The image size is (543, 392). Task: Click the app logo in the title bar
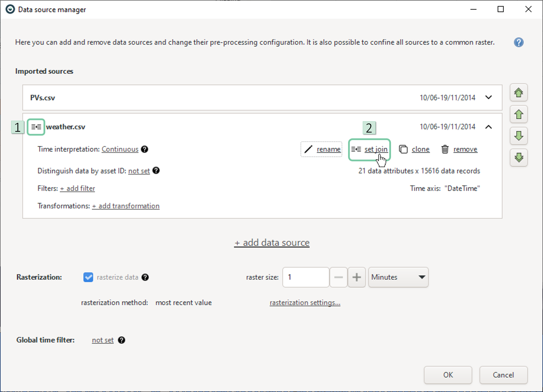tap(10, 9)
